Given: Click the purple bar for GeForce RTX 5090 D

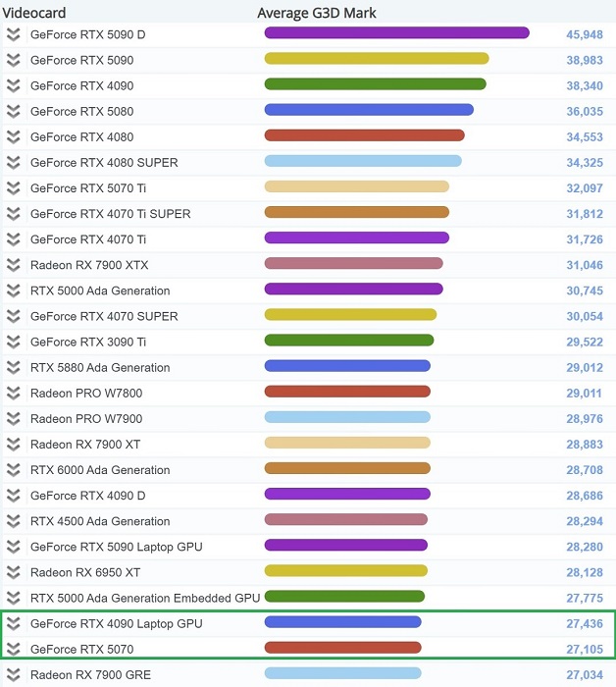Looking at the screenshot, I should tap(397, 32).
